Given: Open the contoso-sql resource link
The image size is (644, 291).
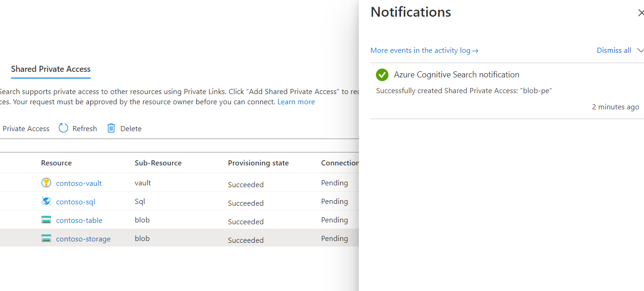Looking at the screenshot, I should (75, 202).
